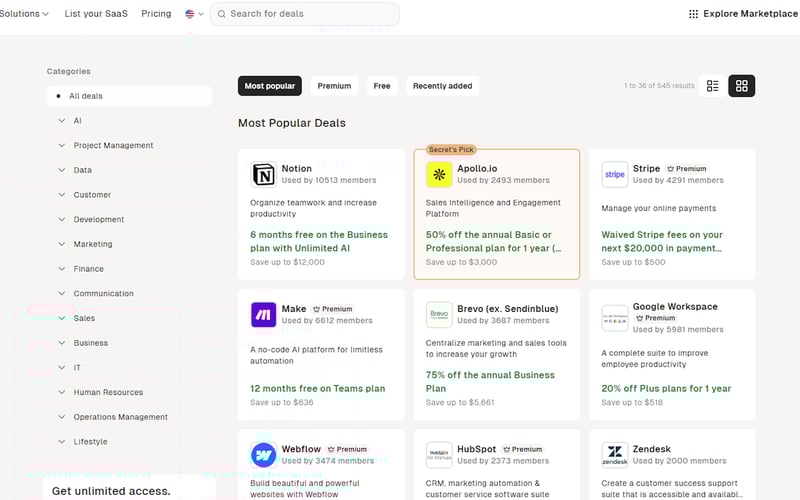Click the Premium crown badge on Make
The width and height of the screenshot is (800, 500).
pyautogui.click(x=333, y=309)
